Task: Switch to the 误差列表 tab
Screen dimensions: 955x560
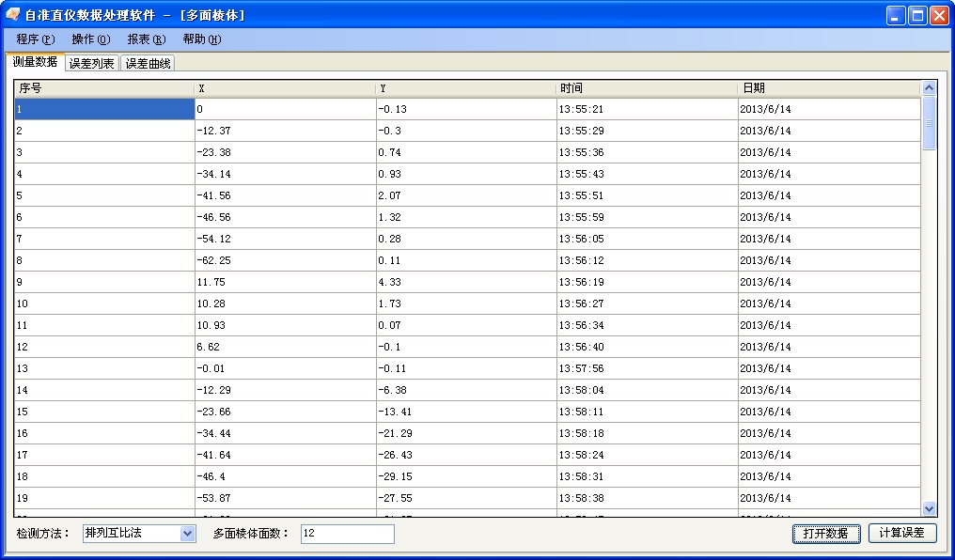Action: [93, 63]
